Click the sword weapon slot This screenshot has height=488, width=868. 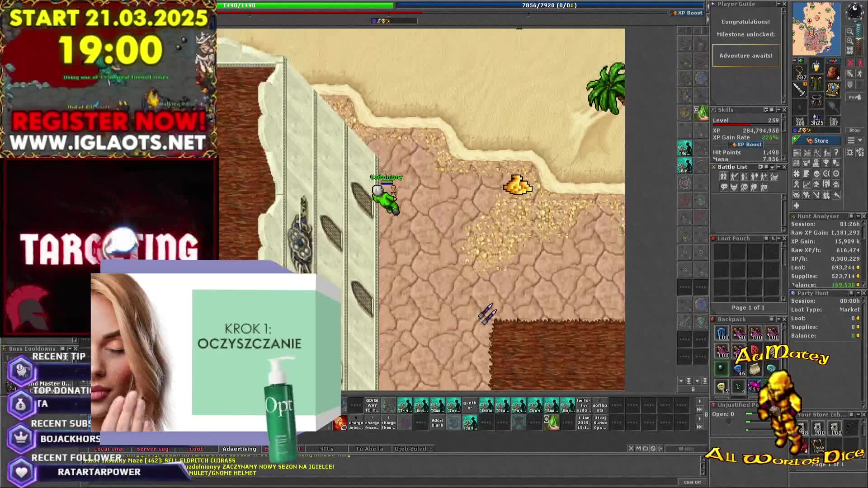pyautogui.click(x=800, y=89)
